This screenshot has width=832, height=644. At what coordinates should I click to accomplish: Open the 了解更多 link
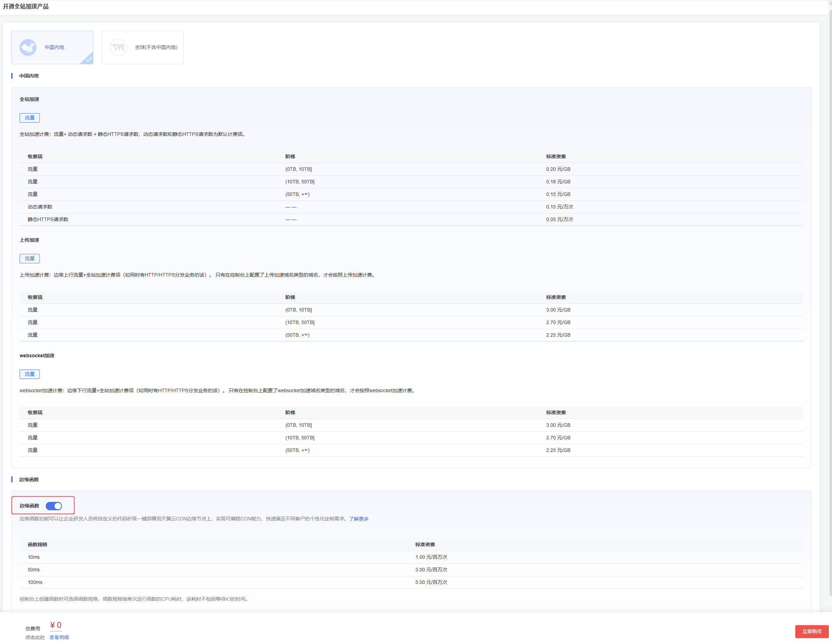click(359, 519)
